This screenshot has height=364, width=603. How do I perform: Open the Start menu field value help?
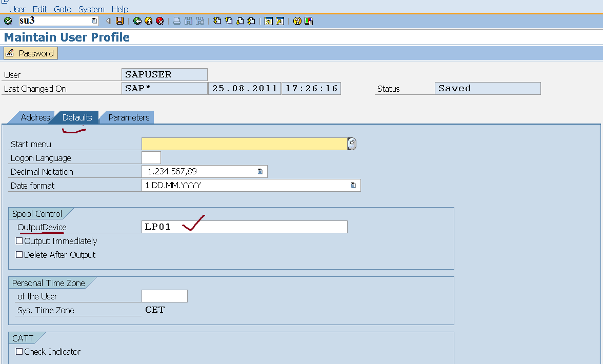pos(351,144)
